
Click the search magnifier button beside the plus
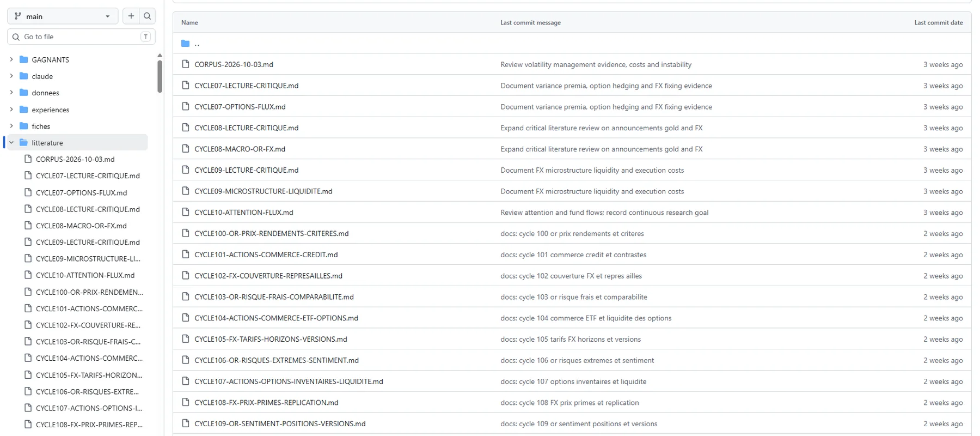click(x=147, y=16)
